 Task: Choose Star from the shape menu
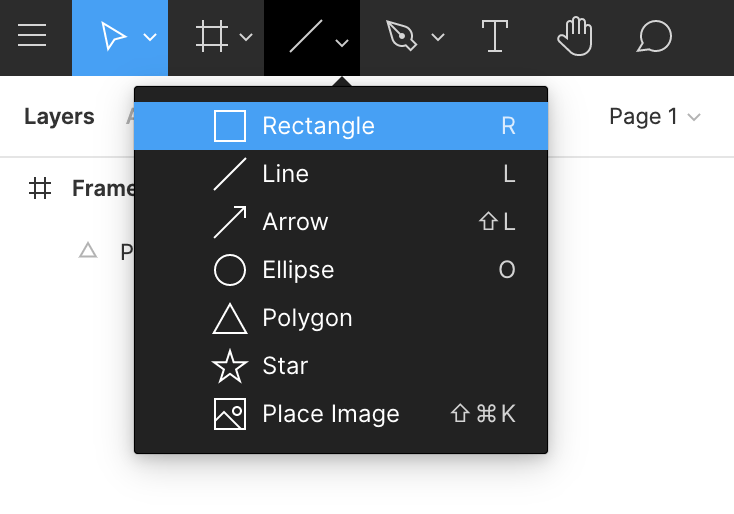click(x=340, y=366)
